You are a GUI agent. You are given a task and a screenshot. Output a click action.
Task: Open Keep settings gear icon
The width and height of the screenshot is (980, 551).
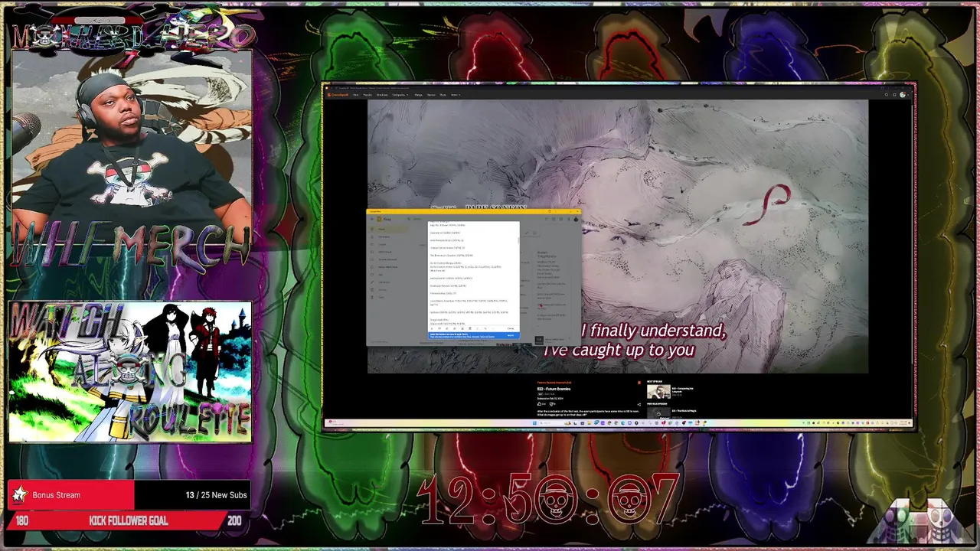561,219
